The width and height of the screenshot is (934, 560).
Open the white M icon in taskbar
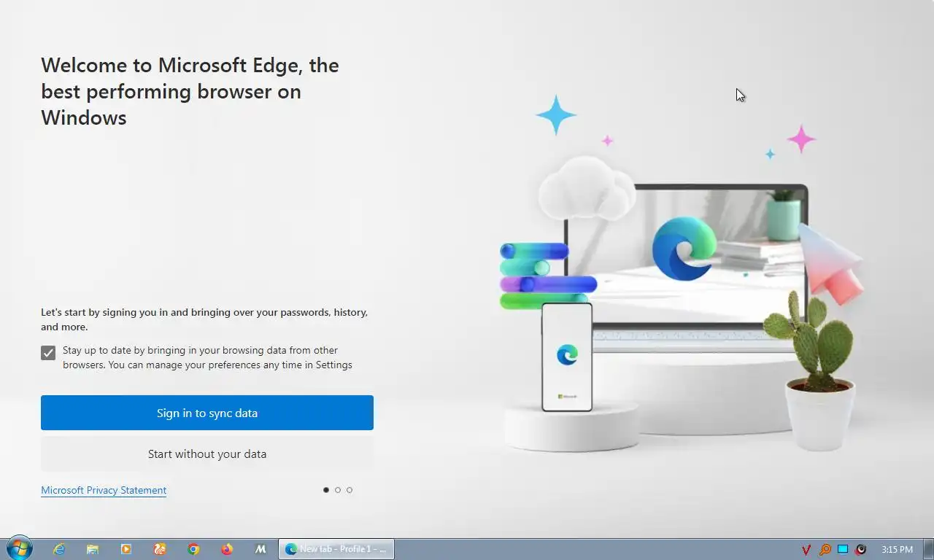[x=260, y=549]
